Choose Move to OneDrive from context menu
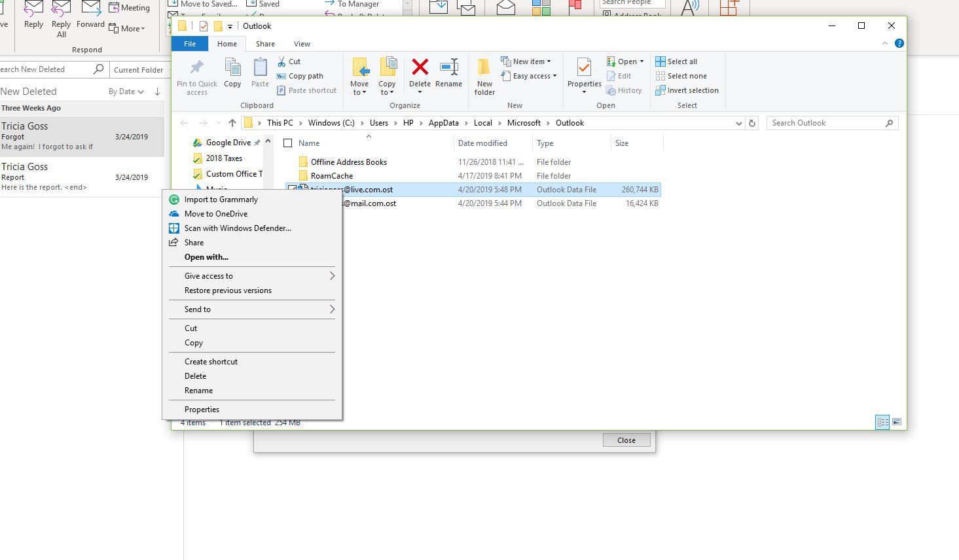This screenshot has width=959, height=560. [x=252, y=214]
